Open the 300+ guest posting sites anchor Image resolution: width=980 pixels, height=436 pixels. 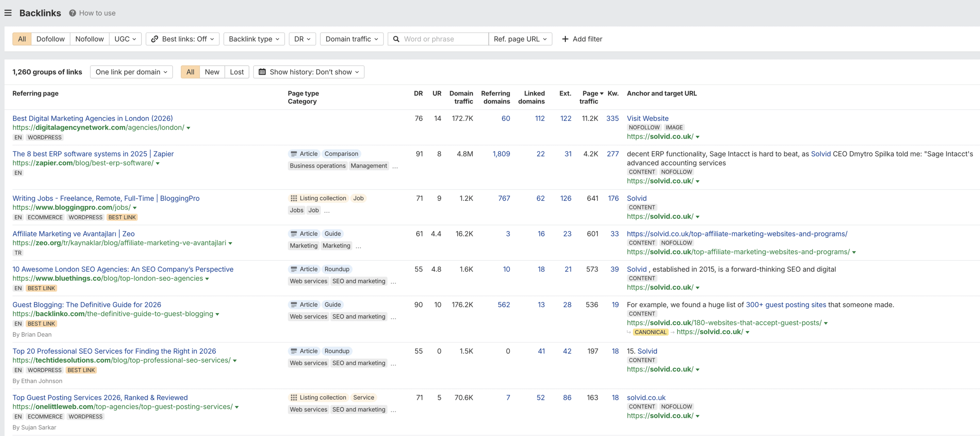pos(786,305)
